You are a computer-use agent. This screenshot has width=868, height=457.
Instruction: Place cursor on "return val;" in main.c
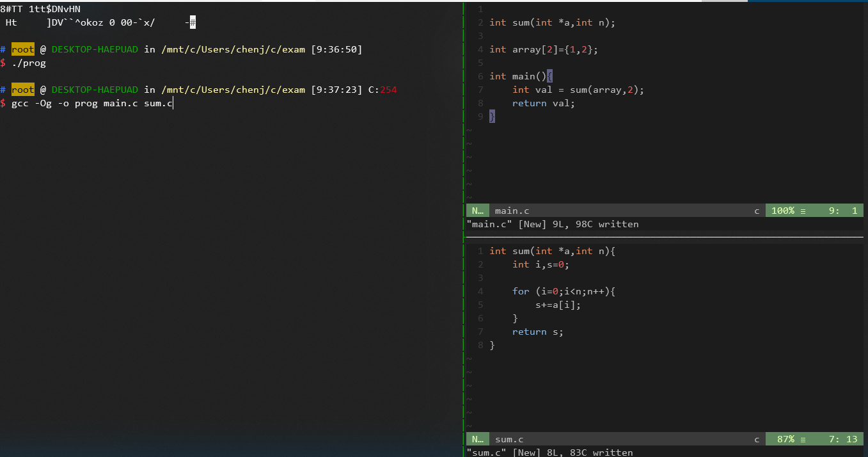(543, 103)
